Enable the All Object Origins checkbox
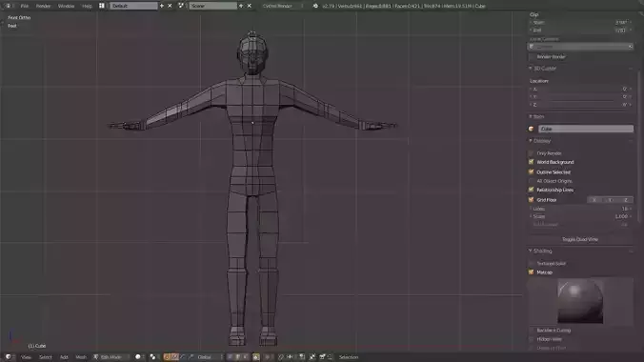Viewport: 644px width, 362px height. pos(532,181)
